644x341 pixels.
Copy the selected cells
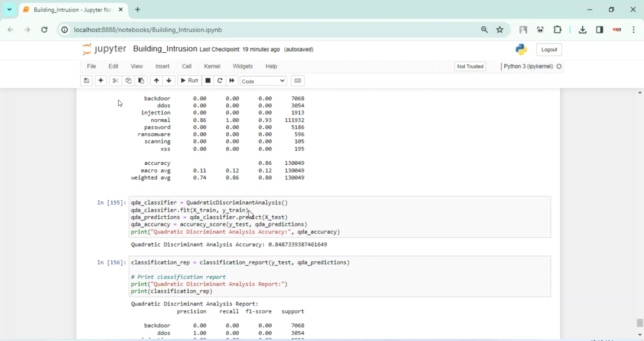pos(128,81)
